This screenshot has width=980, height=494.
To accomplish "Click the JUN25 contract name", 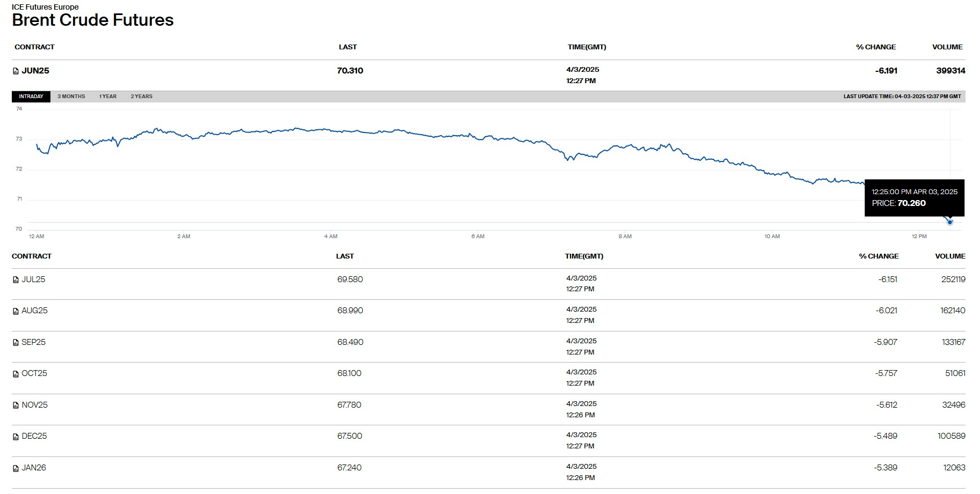I will pyautogui.click(x=35, y=71).
